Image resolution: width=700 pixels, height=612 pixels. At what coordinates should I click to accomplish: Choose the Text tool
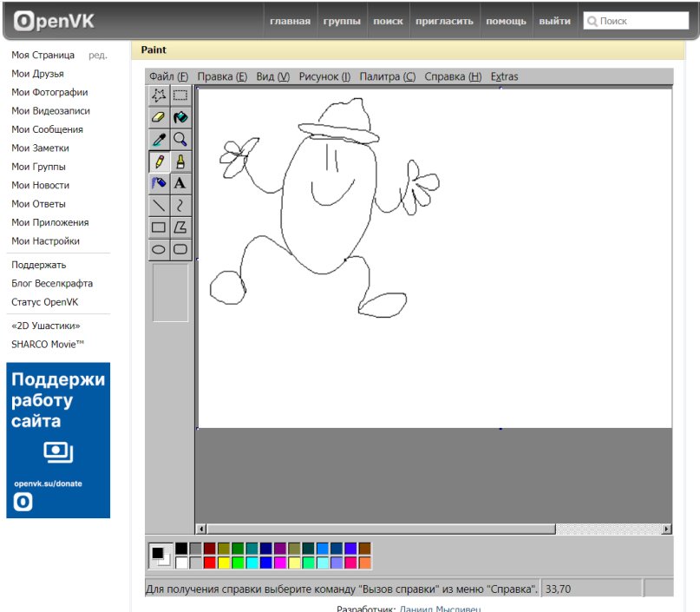[180, 183]
